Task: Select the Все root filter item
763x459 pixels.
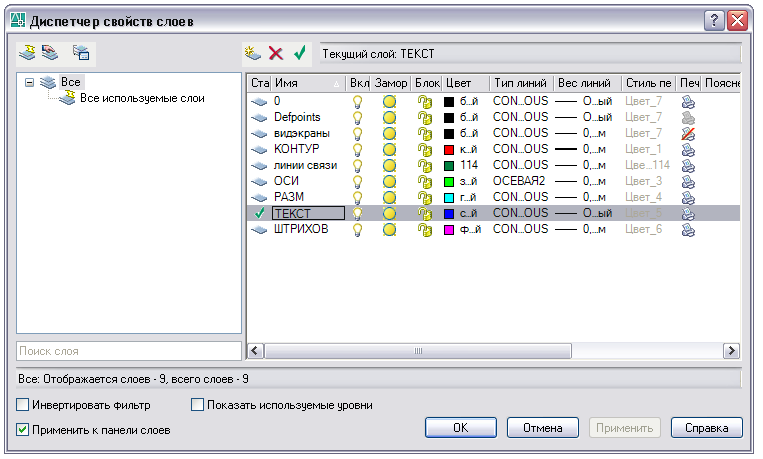Action: [71, 82]
